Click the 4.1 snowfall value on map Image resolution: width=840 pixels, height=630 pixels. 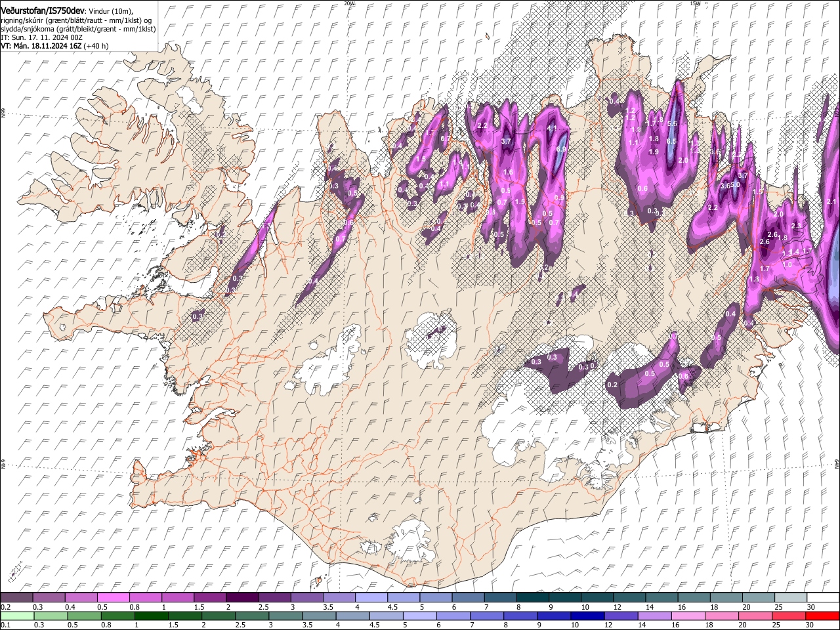[552, 129]
